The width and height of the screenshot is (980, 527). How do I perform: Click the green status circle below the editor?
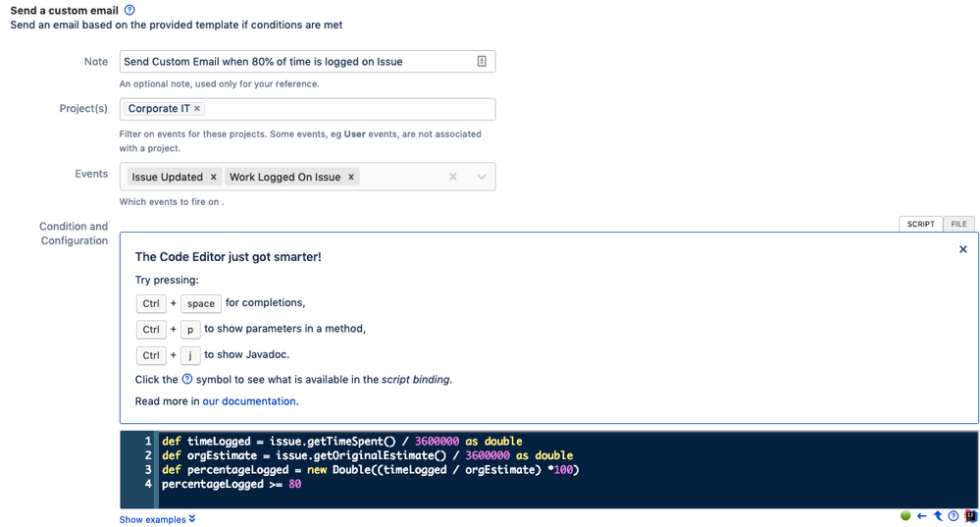point(905,516)
